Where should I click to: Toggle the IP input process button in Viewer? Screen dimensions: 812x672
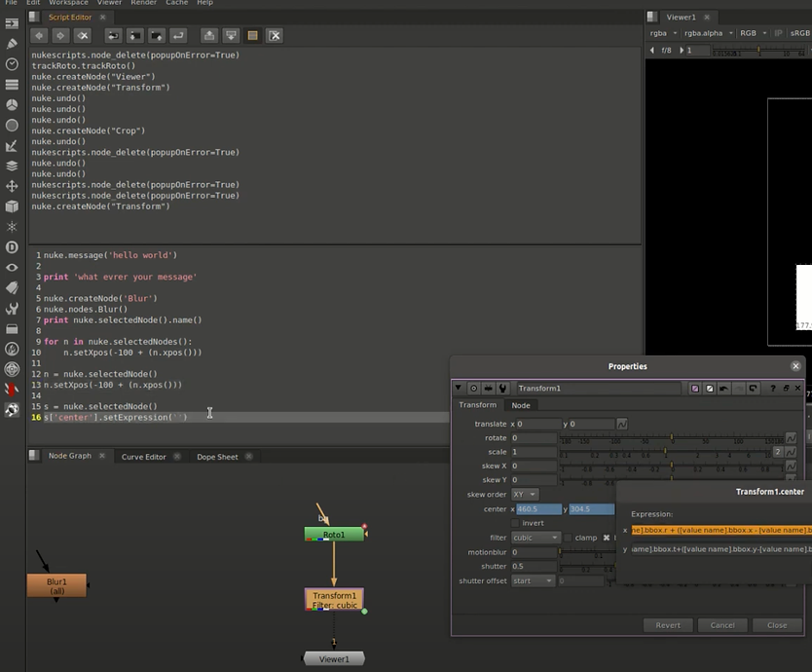coord(778,33)
